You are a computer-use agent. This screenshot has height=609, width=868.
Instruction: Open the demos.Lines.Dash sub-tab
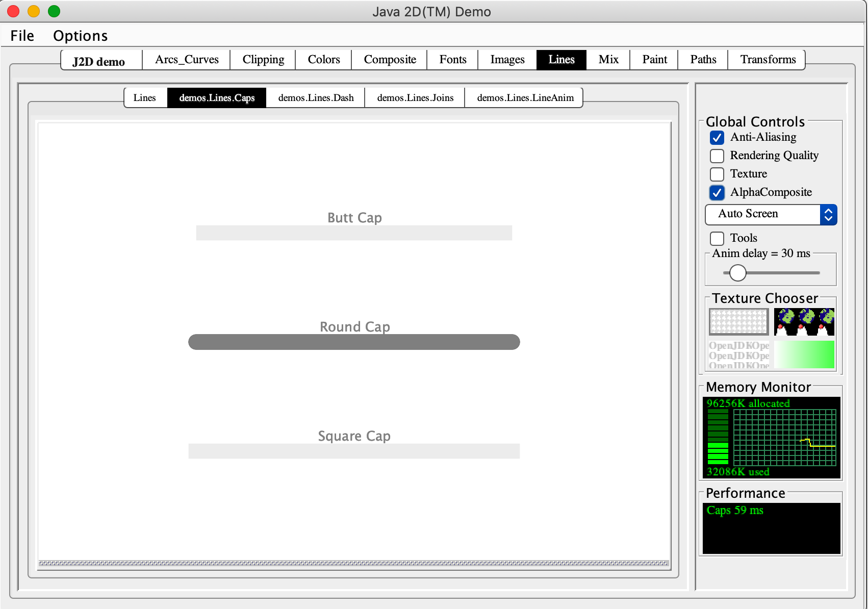point(316,98)
